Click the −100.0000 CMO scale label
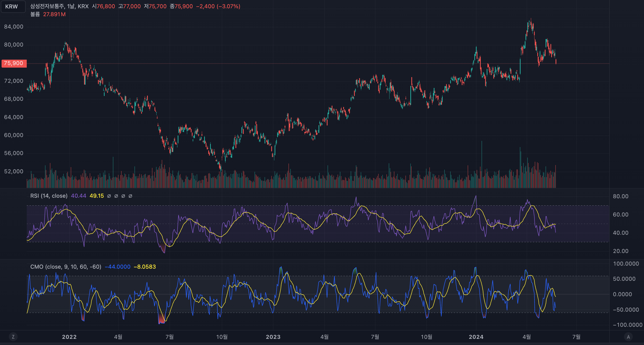The image size is (644, 345). coord(628,325)
